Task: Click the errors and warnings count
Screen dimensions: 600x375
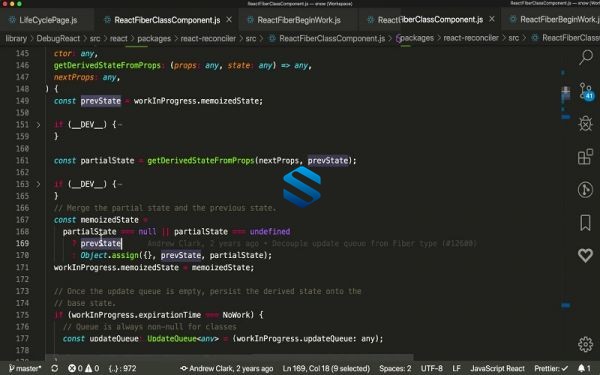Action: click(x=83, y=368)
